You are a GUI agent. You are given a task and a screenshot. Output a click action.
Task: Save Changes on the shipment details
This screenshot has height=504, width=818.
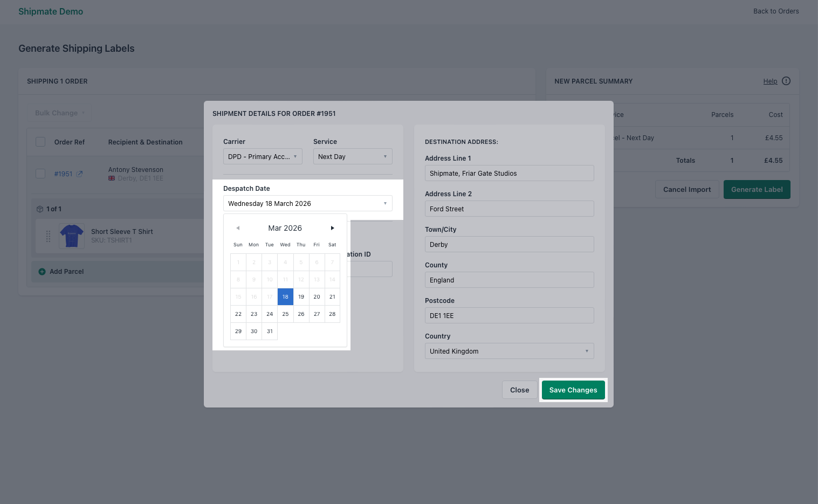[573, 390]
